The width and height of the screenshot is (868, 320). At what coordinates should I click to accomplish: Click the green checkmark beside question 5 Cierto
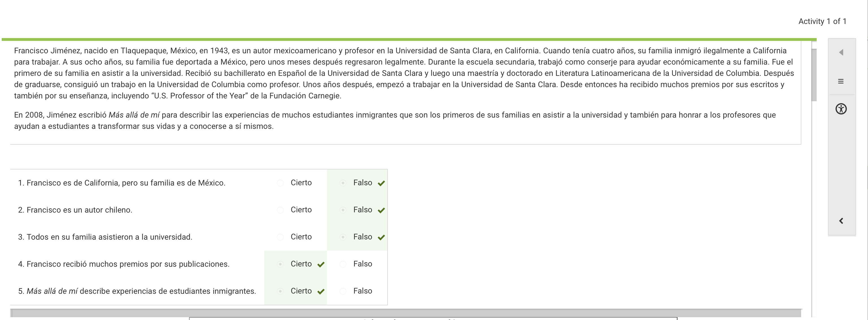coord(321,292)
